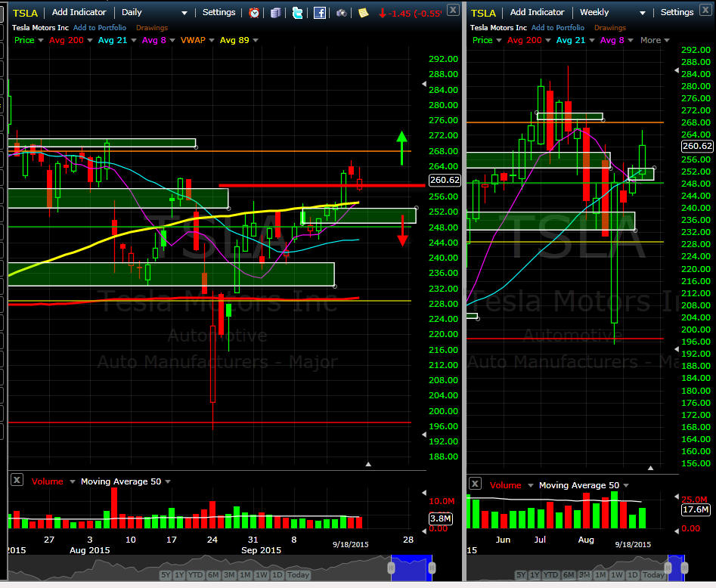
Task: Grab left handle of Daily range slider
Action: tap(391, 568)
